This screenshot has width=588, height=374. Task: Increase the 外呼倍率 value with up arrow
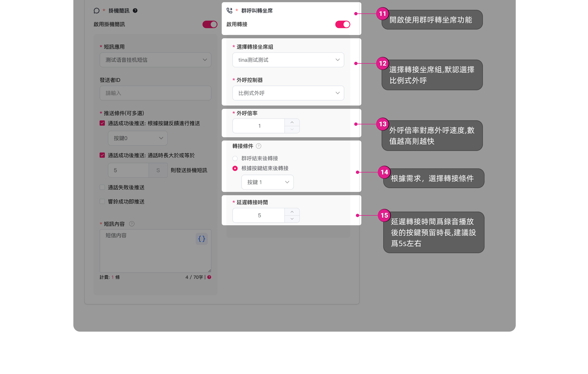click(292, 122)
